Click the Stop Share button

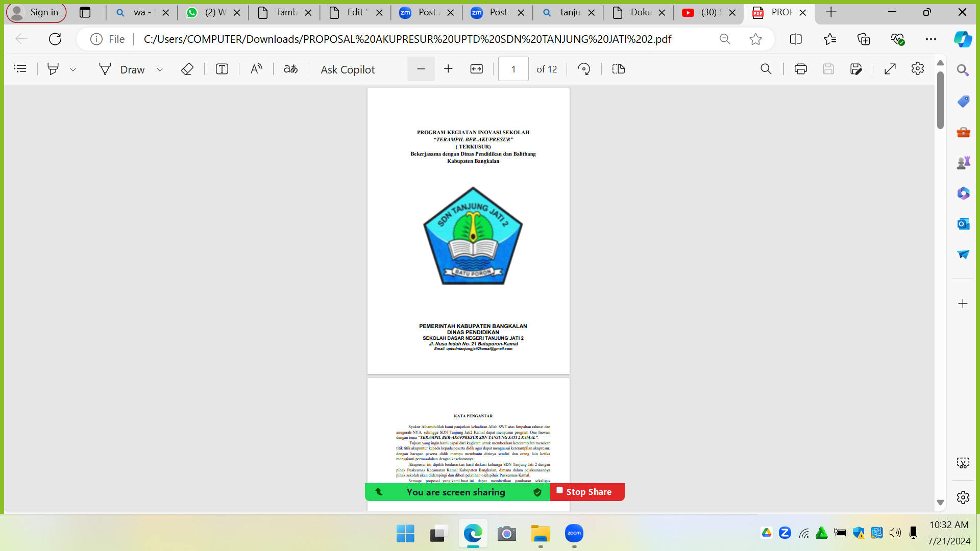point(587,492)
